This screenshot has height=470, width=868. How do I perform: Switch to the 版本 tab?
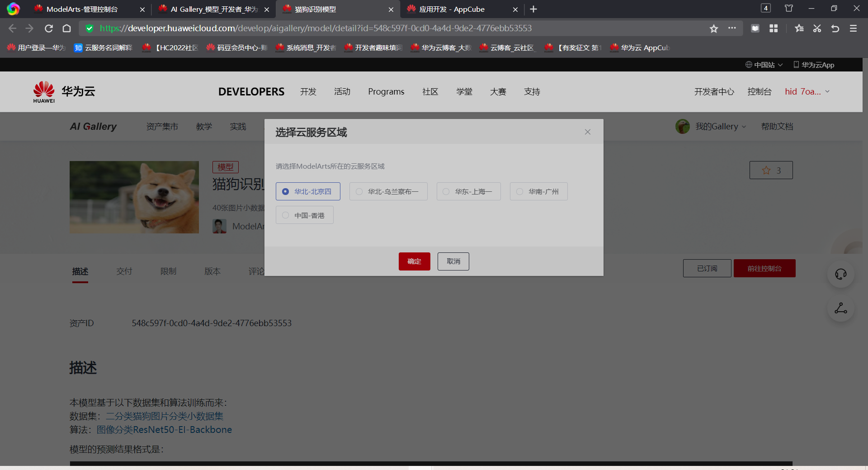pos(212,271)
